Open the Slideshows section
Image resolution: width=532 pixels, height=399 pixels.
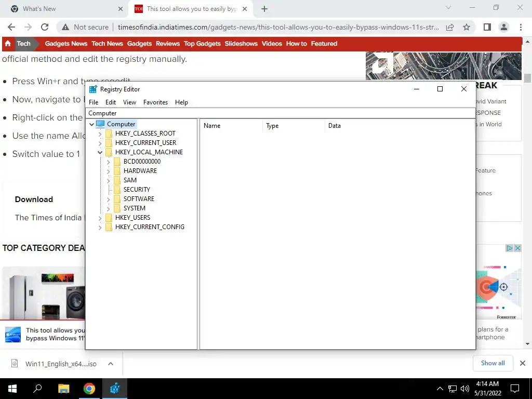[x=241, y=44]
